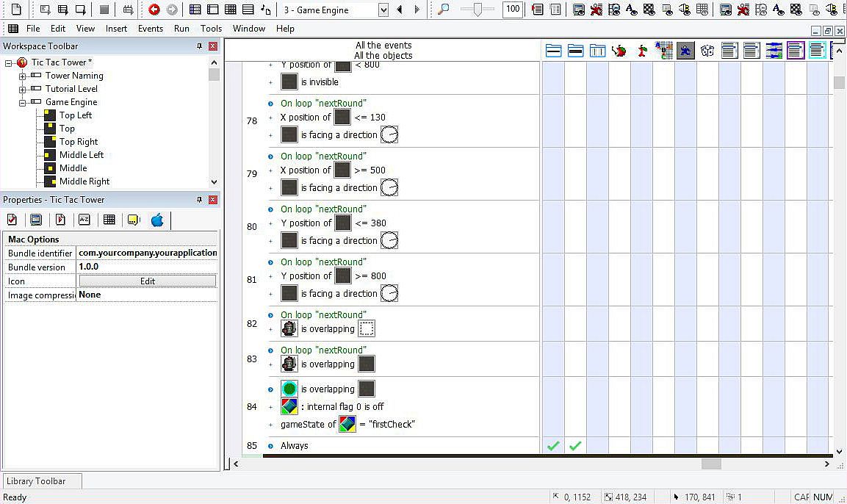The image size is (847, 504).
Task: Toggle second checkmark in the Always event row
Action: click(575, 446)
